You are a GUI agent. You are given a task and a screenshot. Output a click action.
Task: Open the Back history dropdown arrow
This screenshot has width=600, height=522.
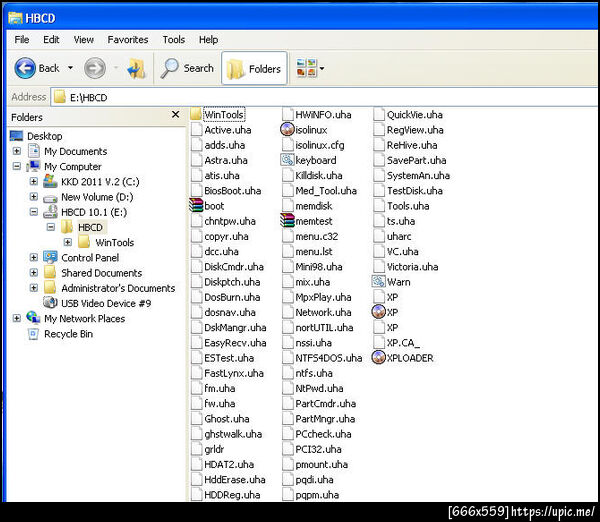70,68
